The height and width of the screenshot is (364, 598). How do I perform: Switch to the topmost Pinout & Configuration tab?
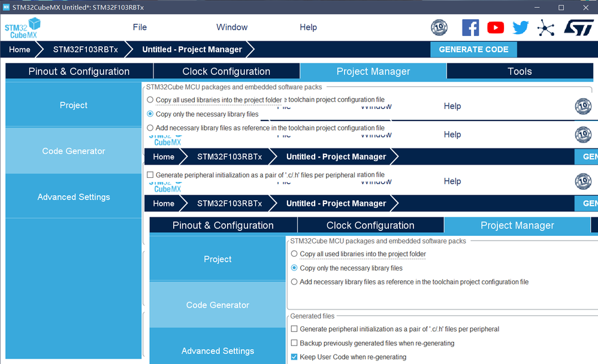point(79,71)
